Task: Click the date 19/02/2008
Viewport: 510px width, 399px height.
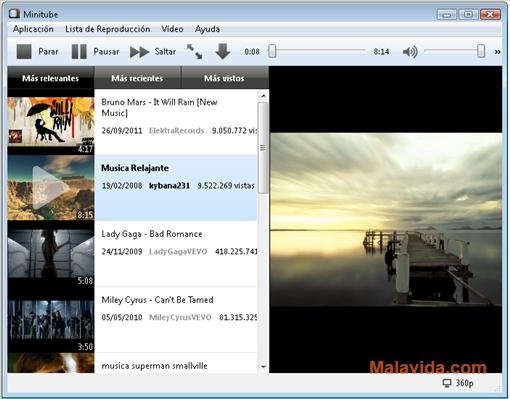Action: pos(122,186)
